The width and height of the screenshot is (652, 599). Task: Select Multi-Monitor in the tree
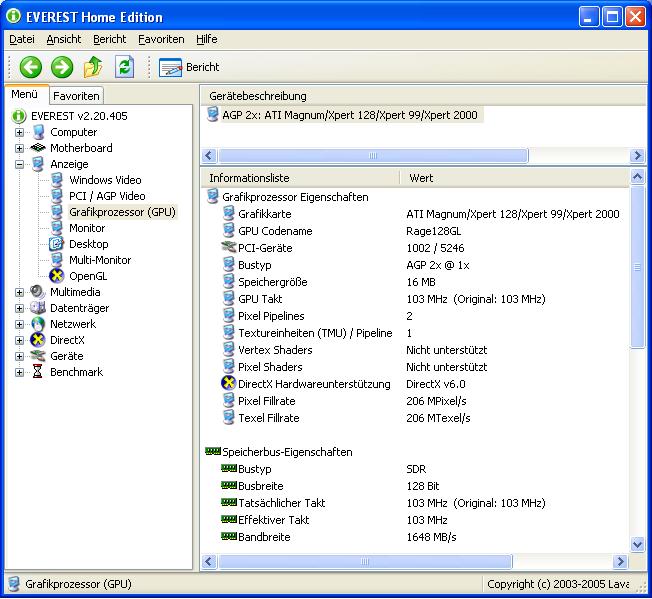pos(100,260)
